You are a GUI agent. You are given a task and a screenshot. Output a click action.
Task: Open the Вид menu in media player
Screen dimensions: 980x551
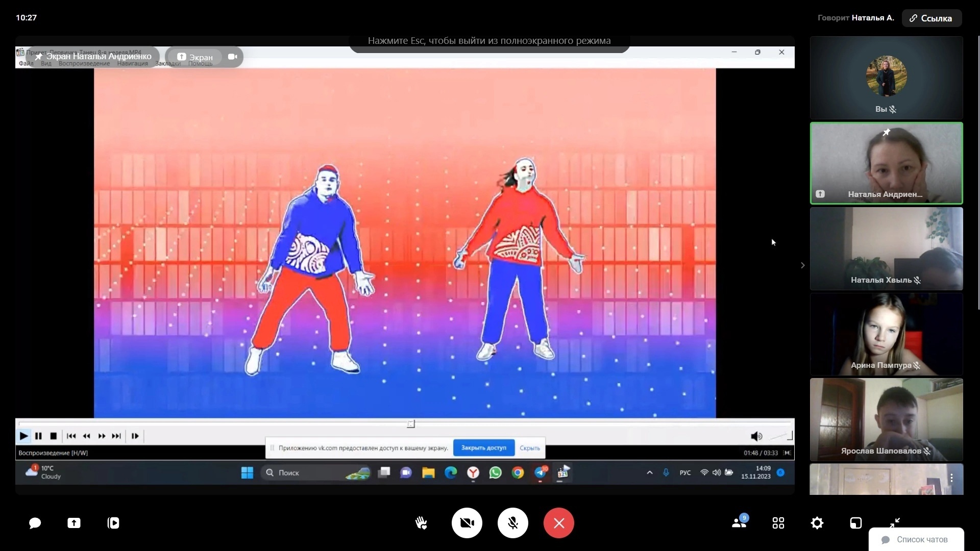(46, 64)
